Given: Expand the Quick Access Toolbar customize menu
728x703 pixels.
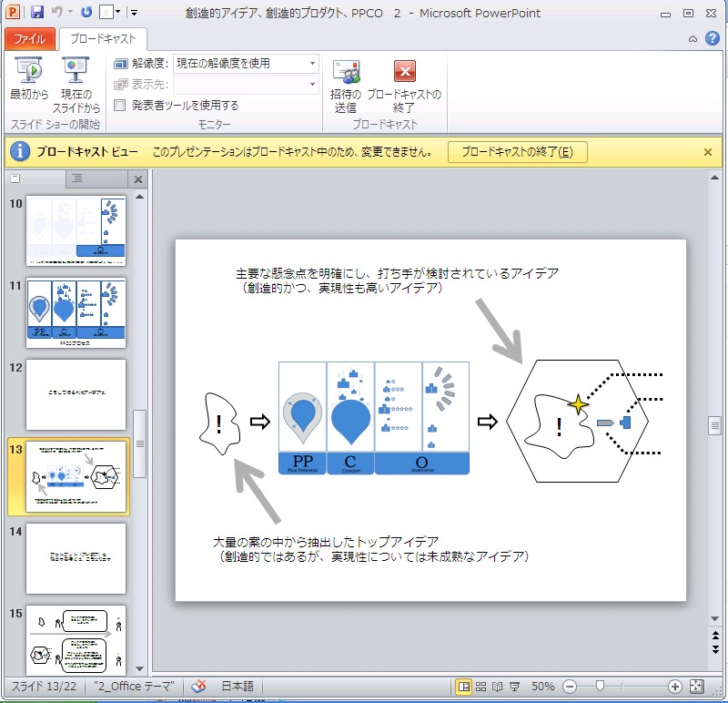Looking at the screenshot, I should click(x=134, y=11).
